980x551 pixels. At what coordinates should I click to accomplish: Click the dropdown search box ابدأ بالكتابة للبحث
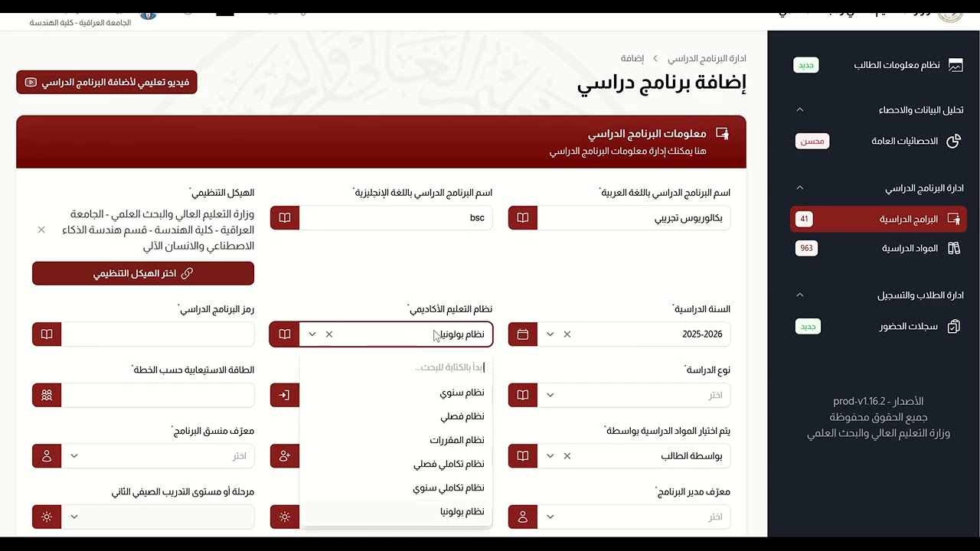point(396,367)
